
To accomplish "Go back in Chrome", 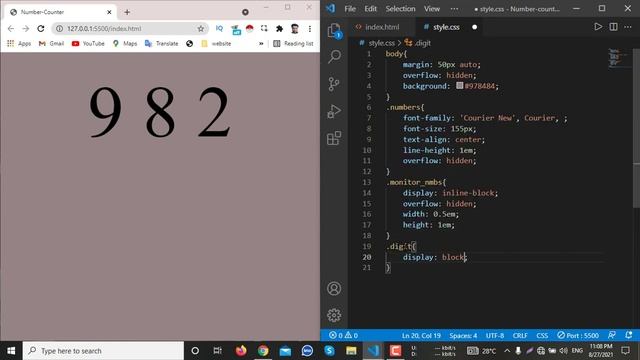I will point(11,28).
